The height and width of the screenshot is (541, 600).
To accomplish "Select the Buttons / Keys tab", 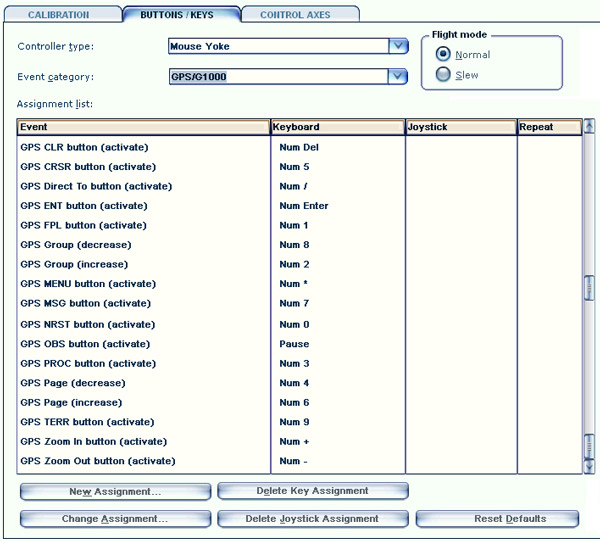I will 181,15.
